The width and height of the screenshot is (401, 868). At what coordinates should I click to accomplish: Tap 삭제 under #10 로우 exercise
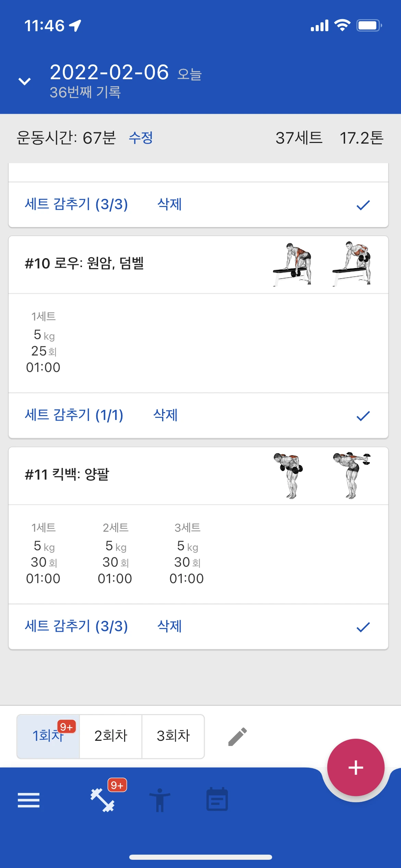pos(166,415)
